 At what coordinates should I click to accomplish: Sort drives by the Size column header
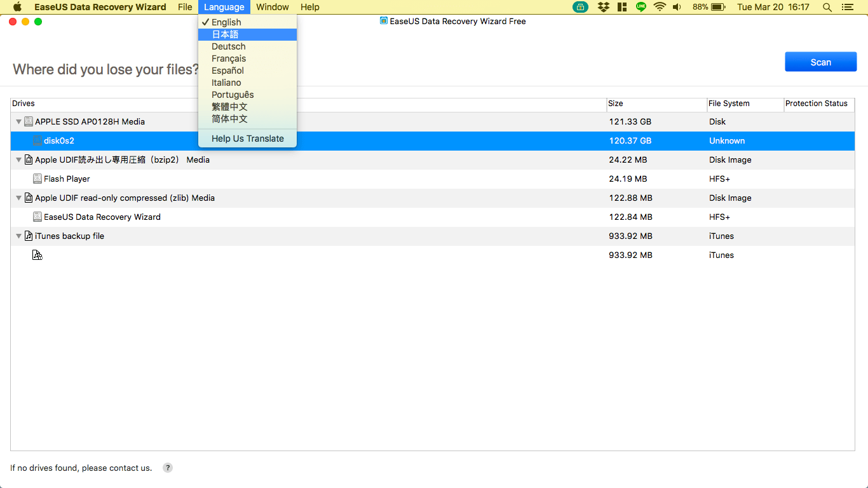tap(656, 104)
